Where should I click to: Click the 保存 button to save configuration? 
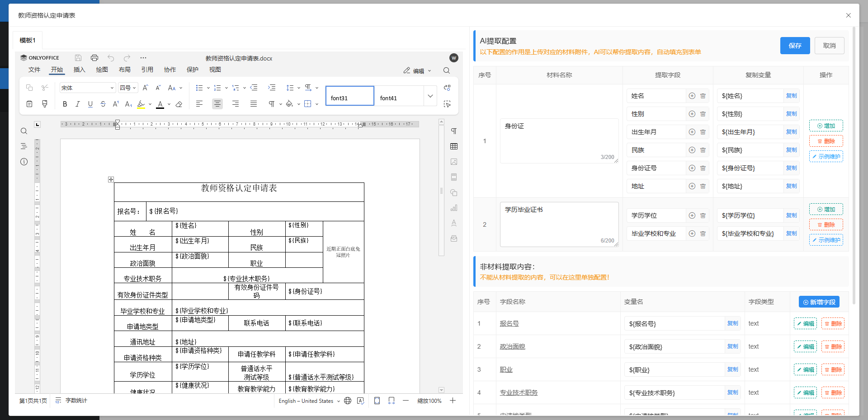(x=795, y=46)
